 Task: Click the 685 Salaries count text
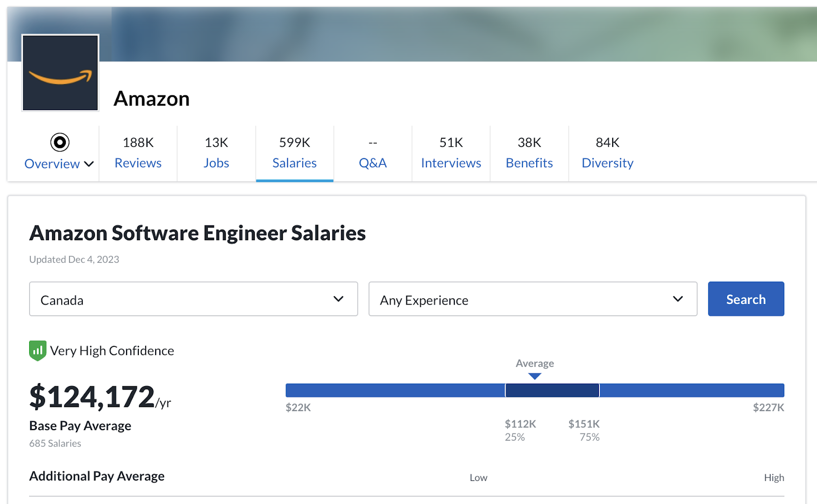point(55,443)
